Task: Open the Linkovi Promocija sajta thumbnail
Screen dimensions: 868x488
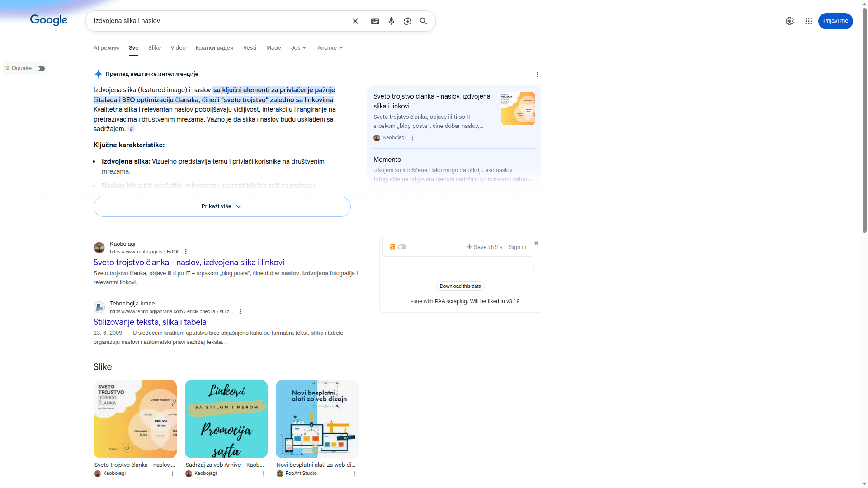Action: pos(226,419)
